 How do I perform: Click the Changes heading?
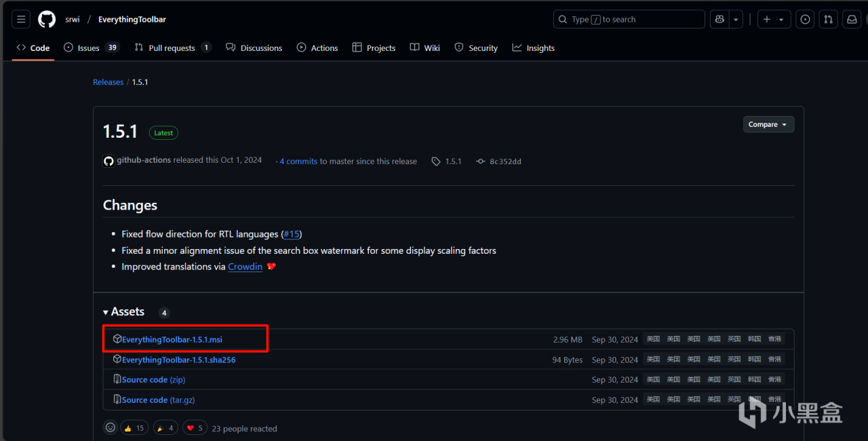pyautogui.click(x=130, y=205)
